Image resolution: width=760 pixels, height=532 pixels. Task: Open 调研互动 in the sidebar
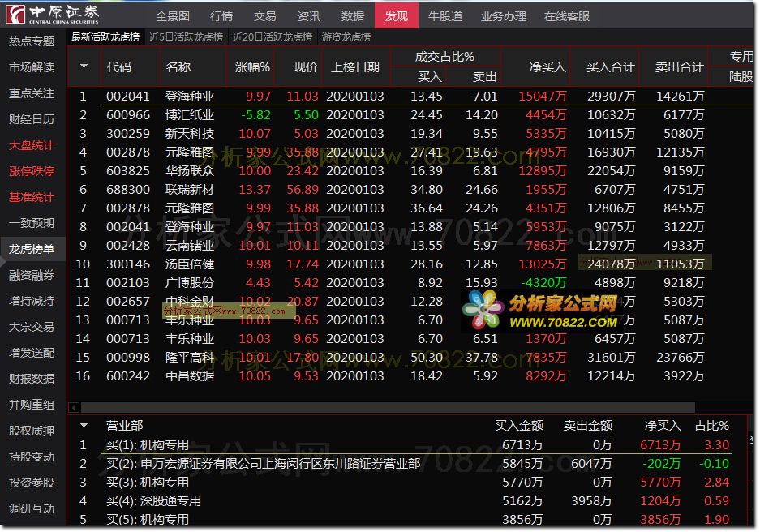(32, 508)
